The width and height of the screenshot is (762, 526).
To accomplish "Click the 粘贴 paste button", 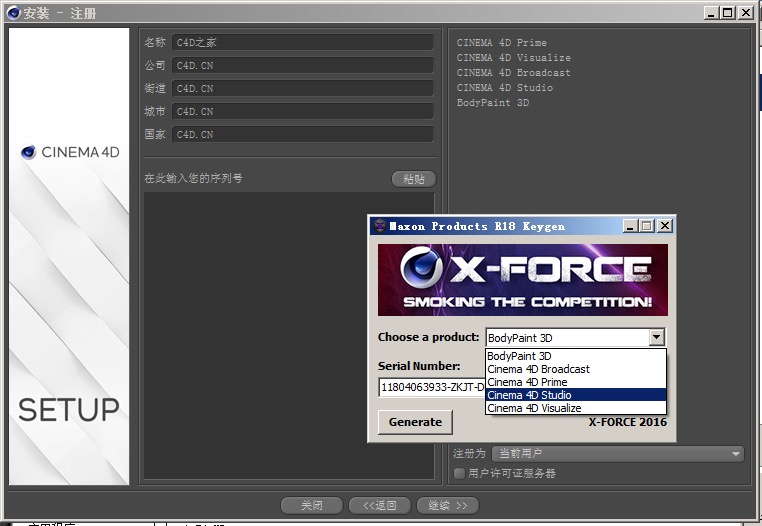I will [414, 179].
